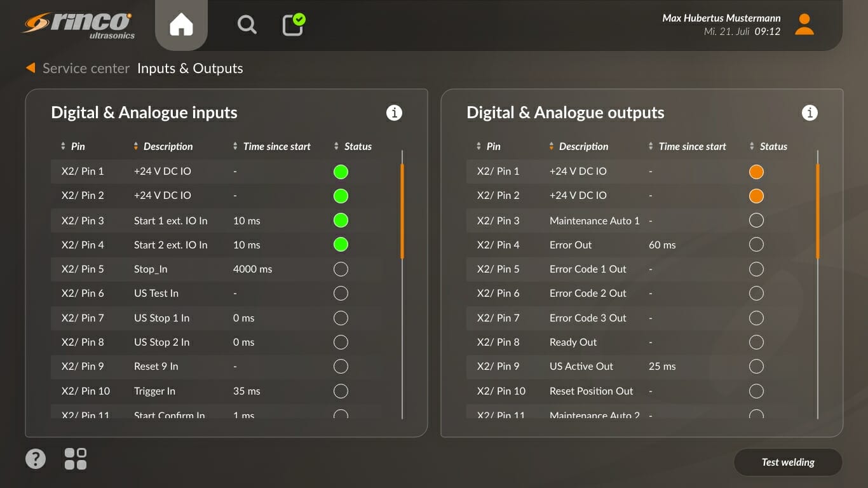Image resolution: width=868 pixels, height=488 pixels.
Task: Sort inputs by Time since start
Action: point(271,147)
